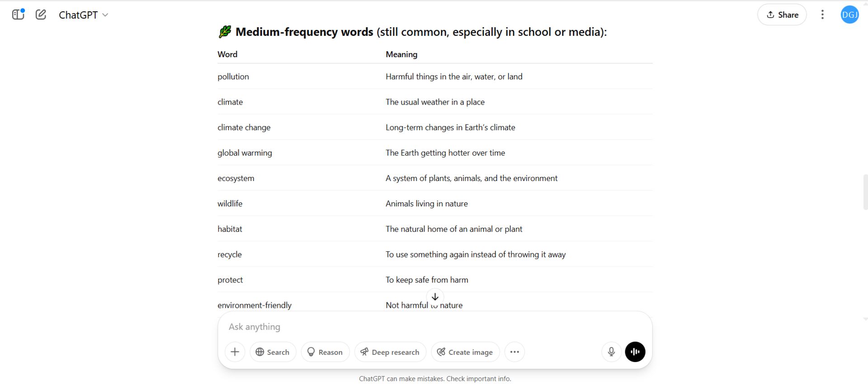Toggle the Search tool
This screenshot has width=868, height=387.
(x=273, y=352)
